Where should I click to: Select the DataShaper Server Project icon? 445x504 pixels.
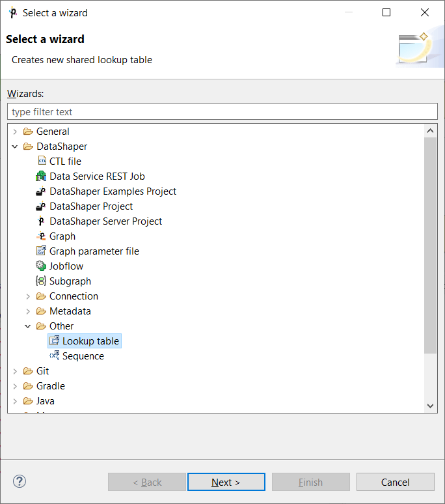click(x=41, y=221)
